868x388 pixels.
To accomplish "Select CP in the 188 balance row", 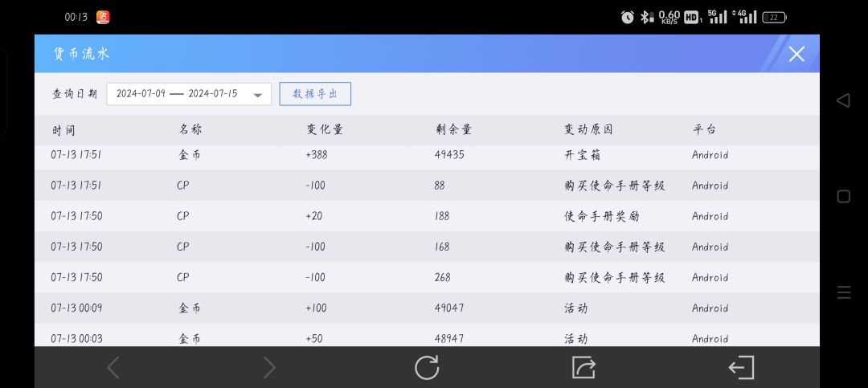I will pyautogui.click(x=182, y=216).
